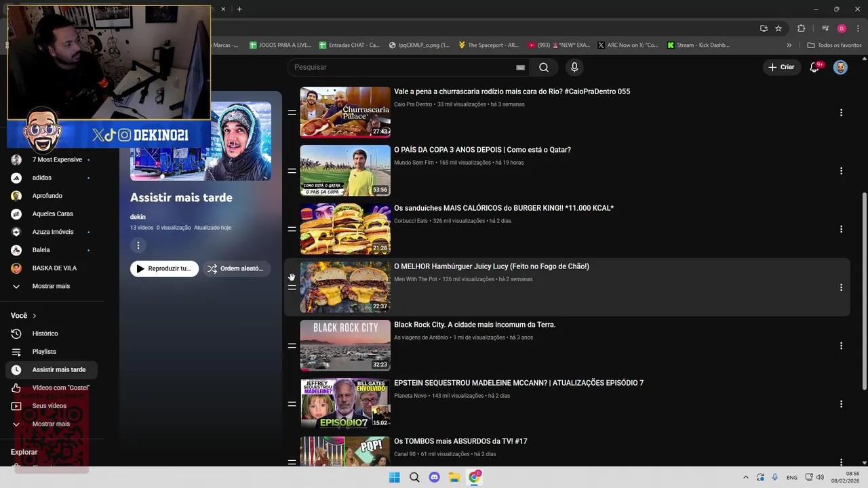Open O PAÍS DA COPA video title
The width and height of the screenshot is (868, 488).
click(482, 150)
